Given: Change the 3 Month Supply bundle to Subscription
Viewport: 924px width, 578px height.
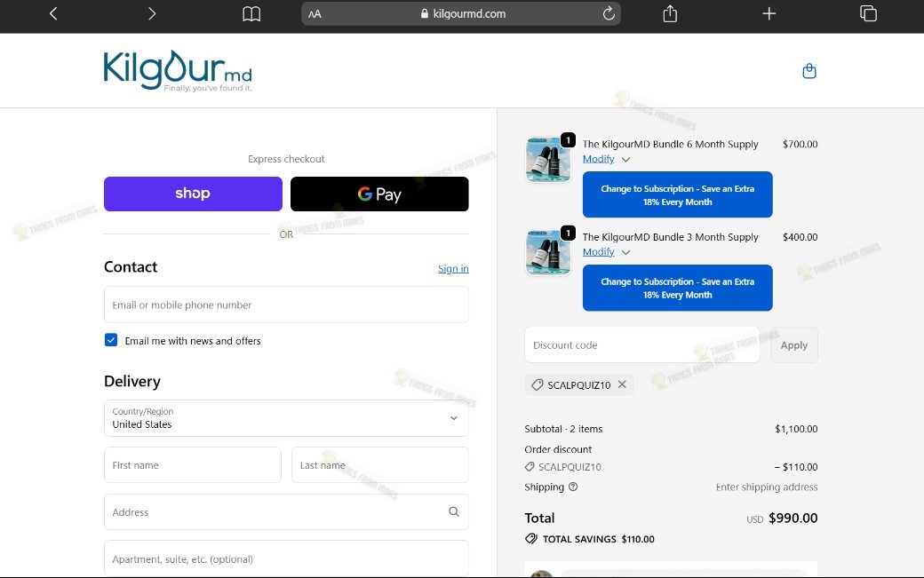Looking at the screenshot, I should tap(678, 288).
